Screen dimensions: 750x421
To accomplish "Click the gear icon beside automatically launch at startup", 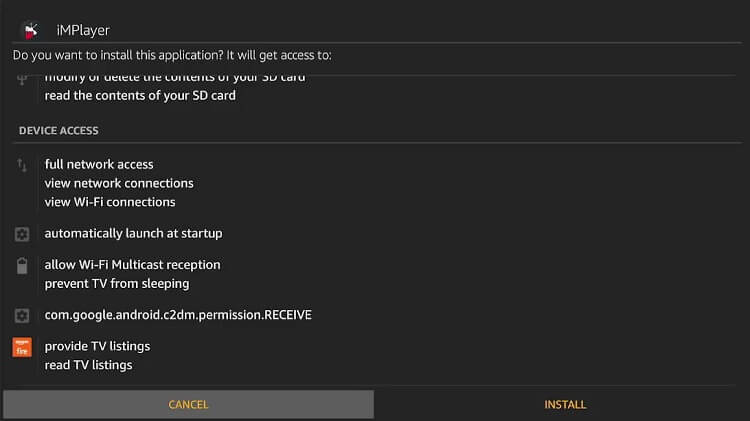I will pyautogui.click(x=22, y=234).
